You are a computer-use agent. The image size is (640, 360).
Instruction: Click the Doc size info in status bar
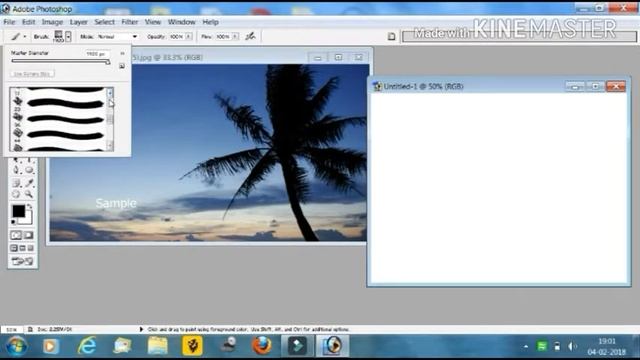pos(54,329)
